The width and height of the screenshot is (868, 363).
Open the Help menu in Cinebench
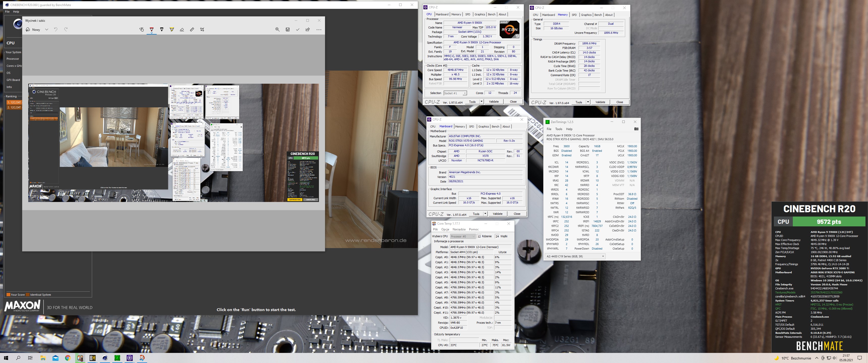(x=16, y=11)
